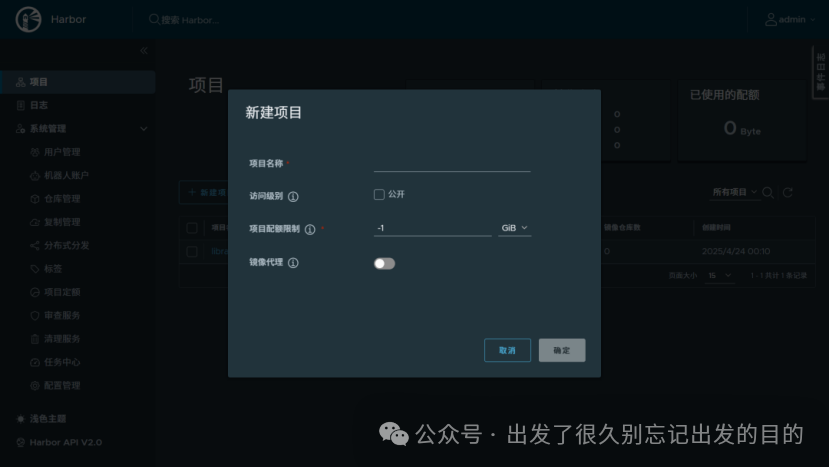Collapse the sidebar with double-chevron icon
The width and height of the screenshot is (830, 467).
point(143,51)
